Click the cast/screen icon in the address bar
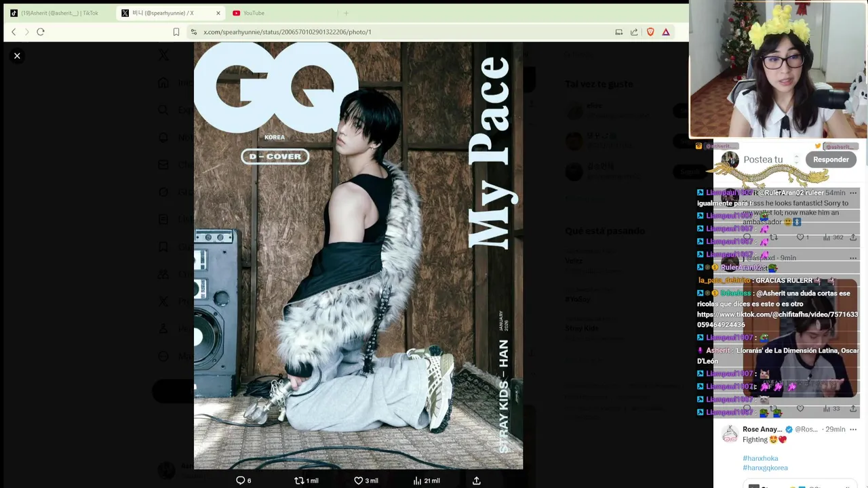Viewport: 868px width, 488px height. pos(619,32)
